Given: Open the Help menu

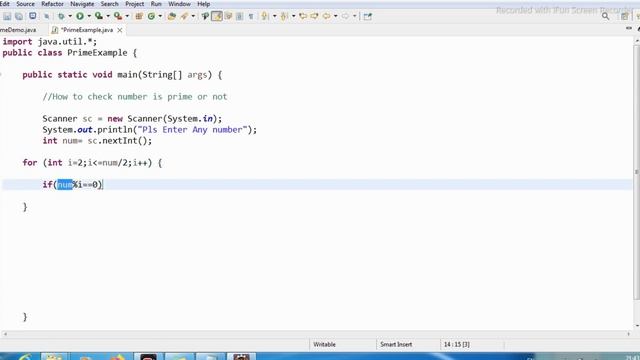Looking at the screenshot, I should [x=203, y=4].
